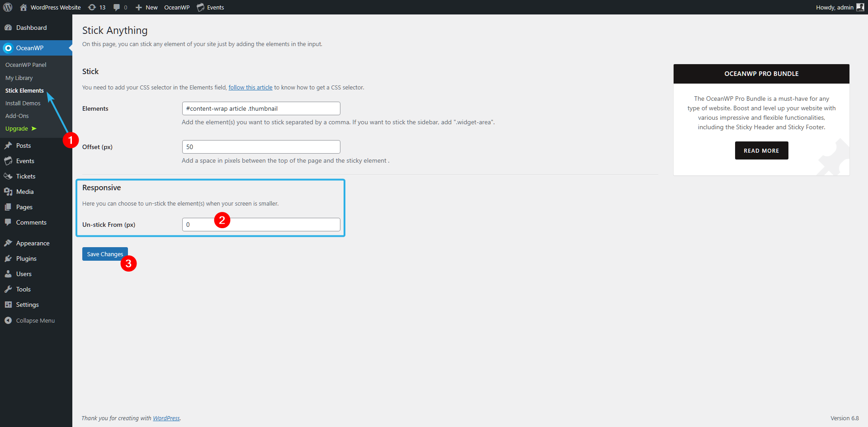Open Install Demos submenu item
Image resolution: width=868 pixels, height=427 pixels.
(23, 103)
